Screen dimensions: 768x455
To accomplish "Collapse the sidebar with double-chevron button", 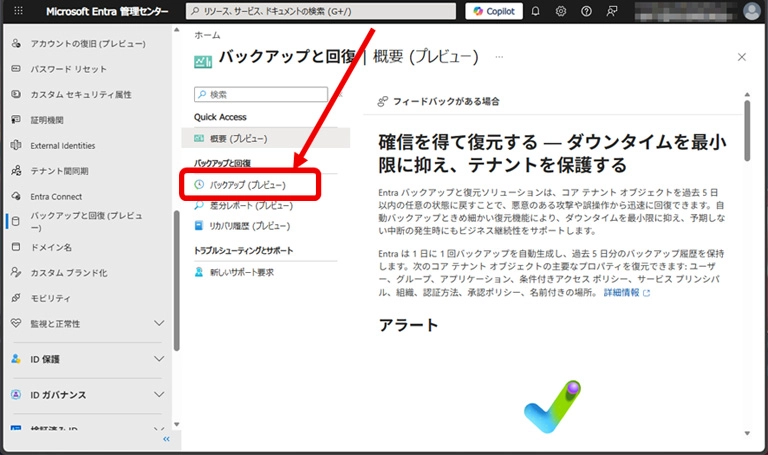I will 167,439.
